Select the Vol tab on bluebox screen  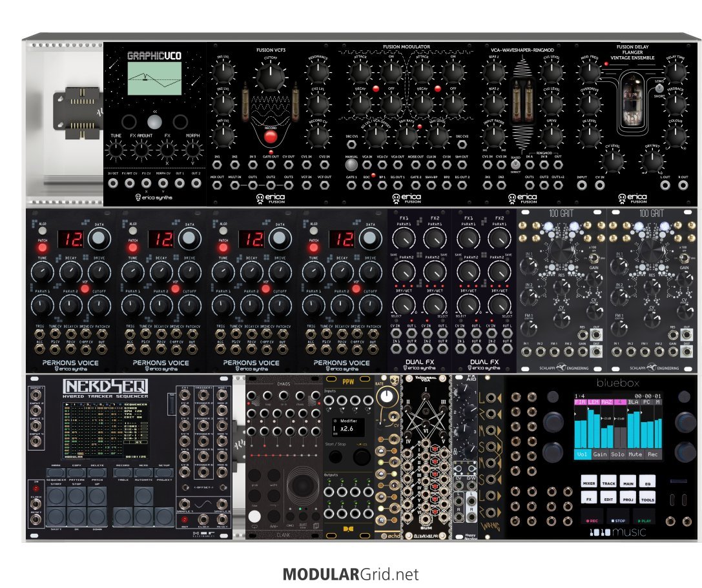(583, 454)
